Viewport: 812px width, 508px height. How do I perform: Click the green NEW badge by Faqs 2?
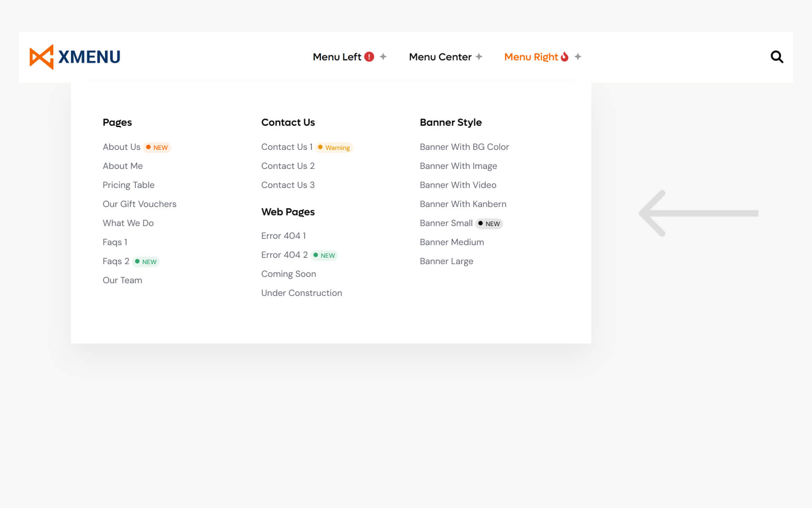coord(146,262)
